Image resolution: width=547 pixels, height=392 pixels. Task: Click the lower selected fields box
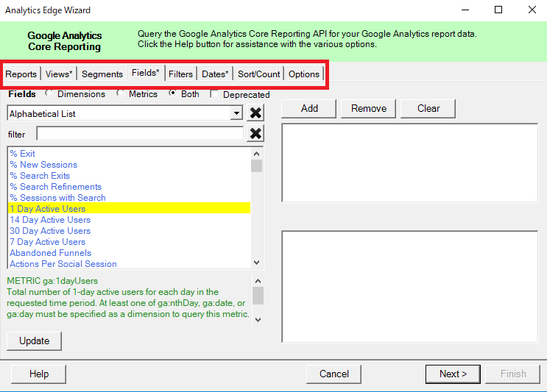click(x=410, y=286)
